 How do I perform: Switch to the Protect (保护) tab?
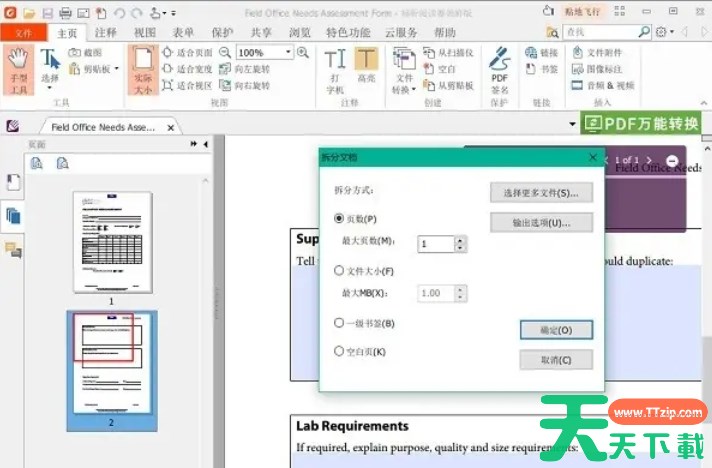pos(222,33)
